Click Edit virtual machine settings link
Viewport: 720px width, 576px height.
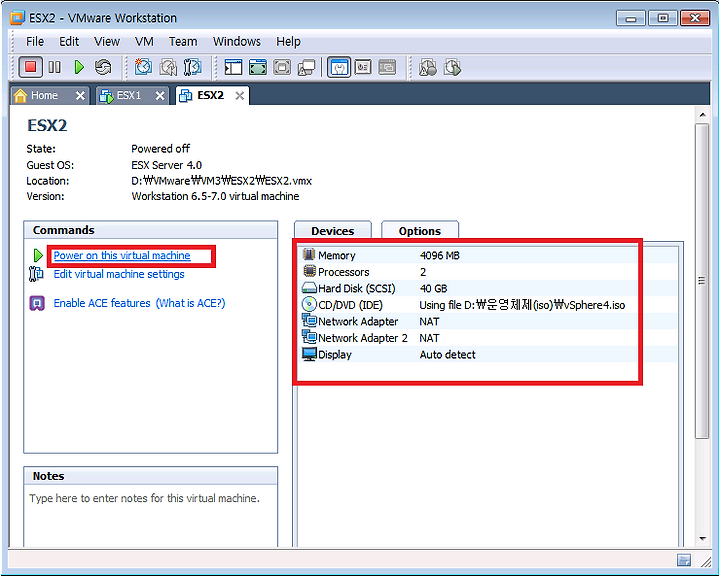[x=119, y=274]
